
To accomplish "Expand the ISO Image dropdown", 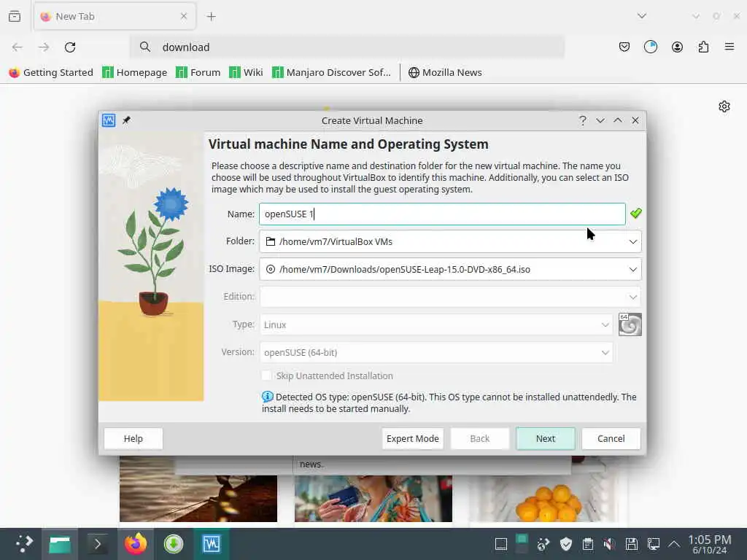I will click(x=632, y=269).
